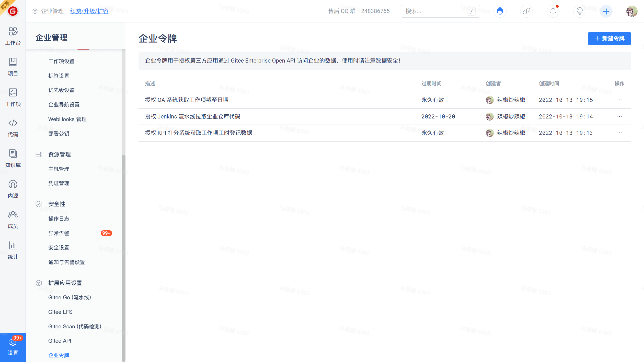This screenshot has width=644, height=362.
Task: Click the 新建令牌 button
Action: tap(609, 39)
